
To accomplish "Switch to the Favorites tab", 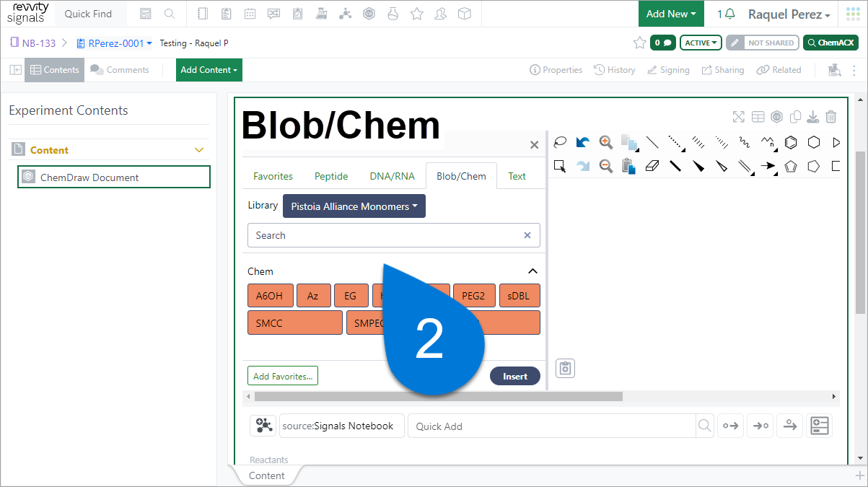I will pos(273,176).
